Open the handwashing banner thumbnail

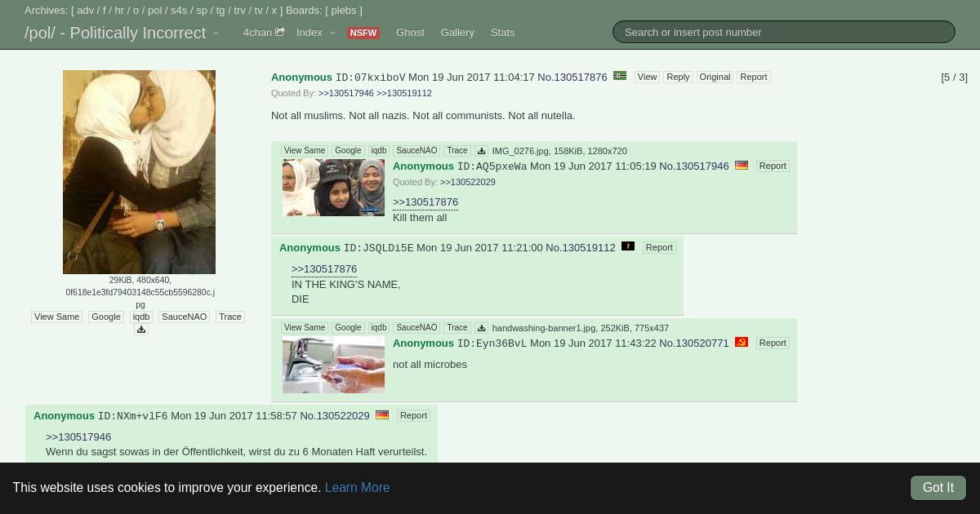coord(333,365)
